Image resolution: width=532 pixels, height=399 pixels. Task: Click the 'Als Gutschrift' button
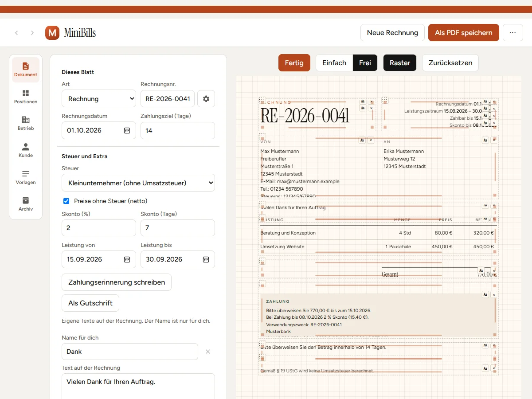[x=90, y=303]
